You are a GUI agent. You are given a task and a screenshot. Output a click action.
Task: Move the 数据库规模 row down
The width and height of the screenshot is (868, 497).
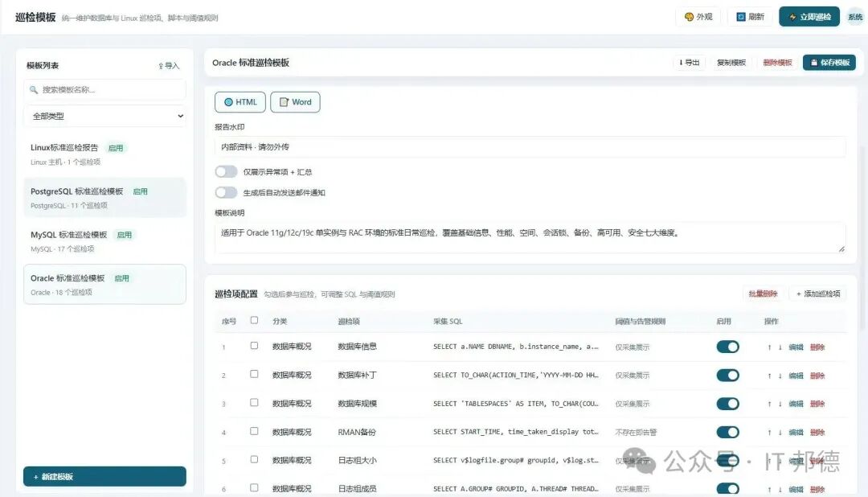(x=780, y=404)
